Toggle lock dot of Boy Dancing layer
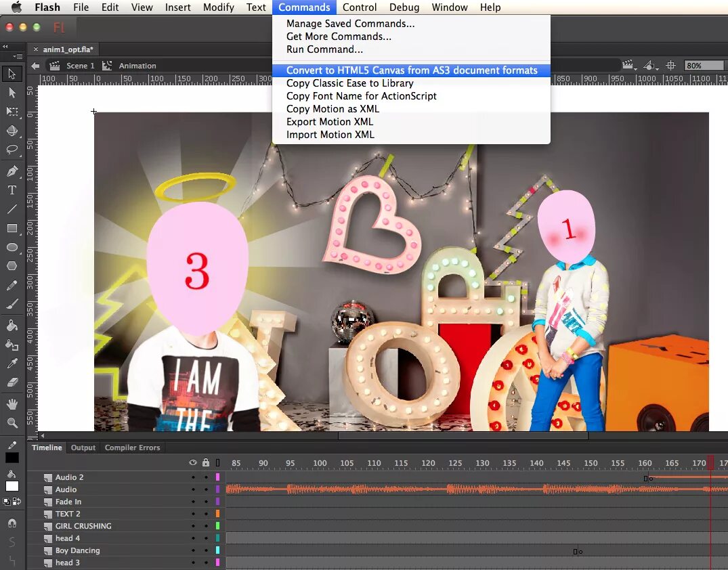The image size is (728, 570). (206, 550)
